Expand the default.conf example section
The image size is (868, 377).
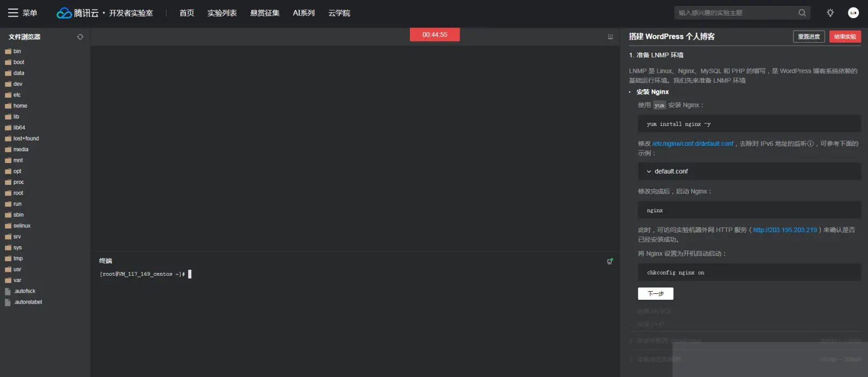pyautogui.click(x=749, y=172)
